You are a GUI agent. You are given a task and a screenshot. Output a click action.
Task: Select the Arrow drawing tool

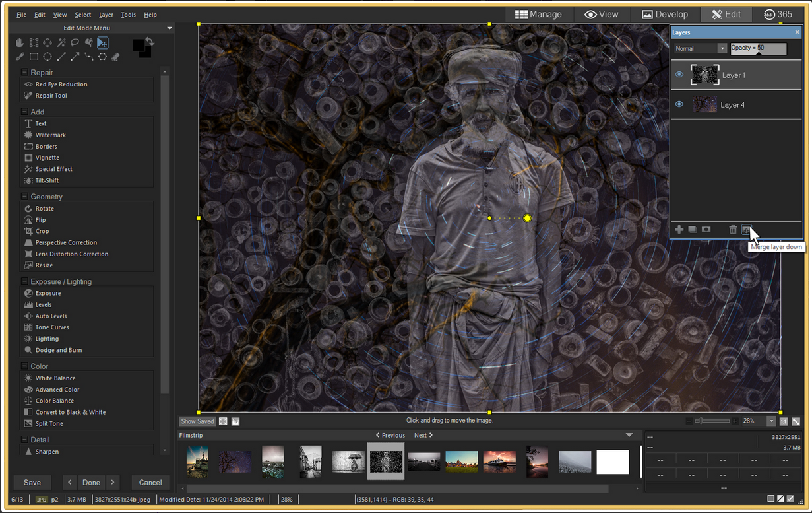75,57
